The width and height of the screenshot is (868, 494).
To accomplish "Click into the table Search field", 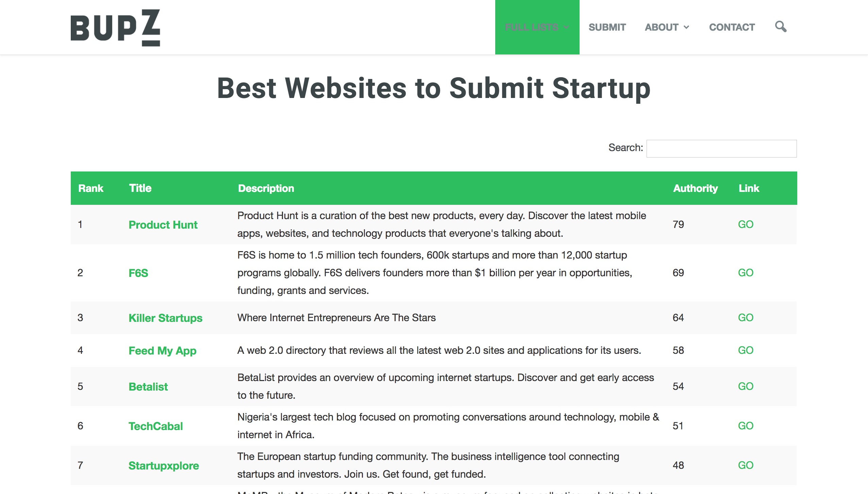I will point(721,148).
